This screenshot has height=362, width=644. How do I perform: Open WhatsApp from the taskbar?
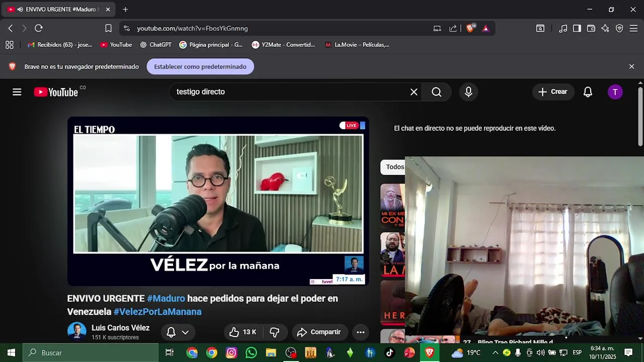(251, 353)
